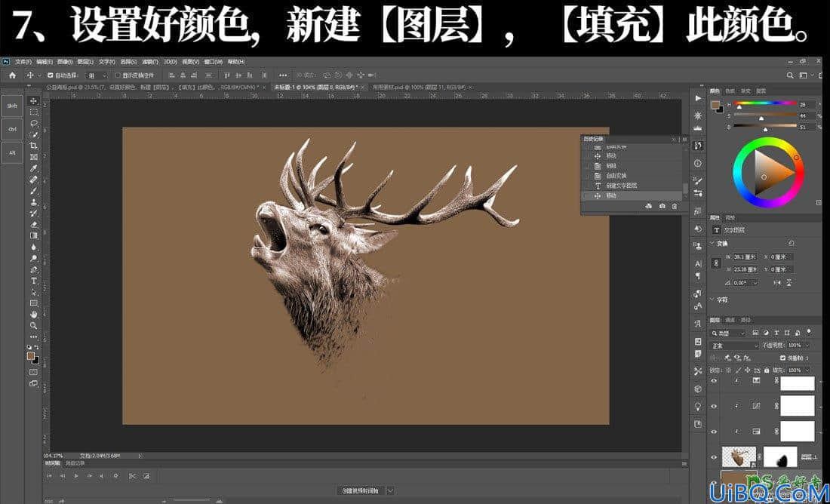Click the foreground color swatch in toolbox
830x504 pixels.
pyautogui.click(x=31, y=356)
